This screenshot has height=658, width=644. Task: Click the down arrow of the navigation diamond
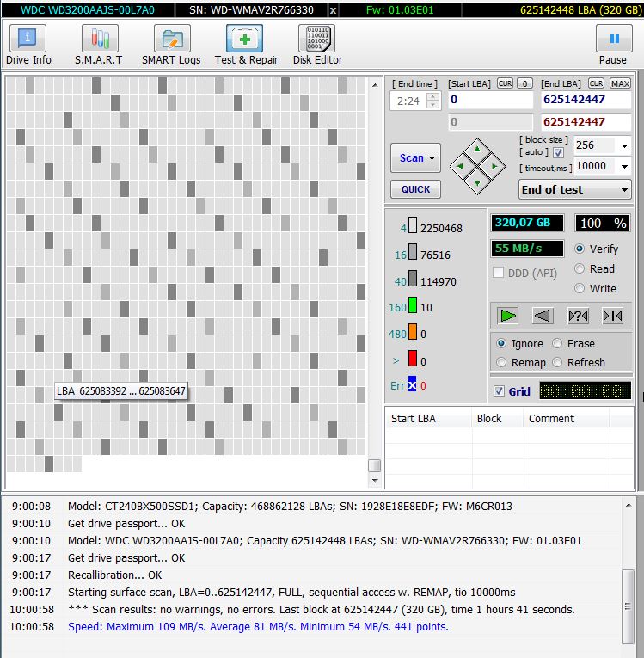click(x=477, y=183)
